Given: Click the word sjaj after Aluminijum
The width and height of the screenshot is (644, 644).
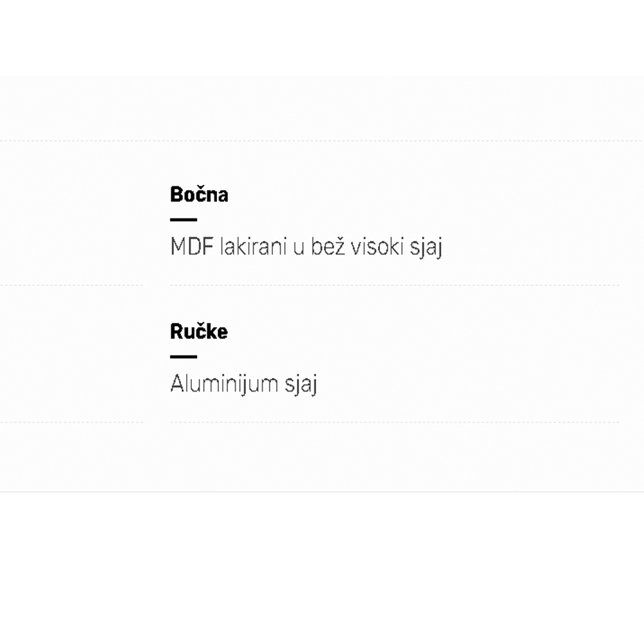Looking at the screenshot, I should [301, 385].
